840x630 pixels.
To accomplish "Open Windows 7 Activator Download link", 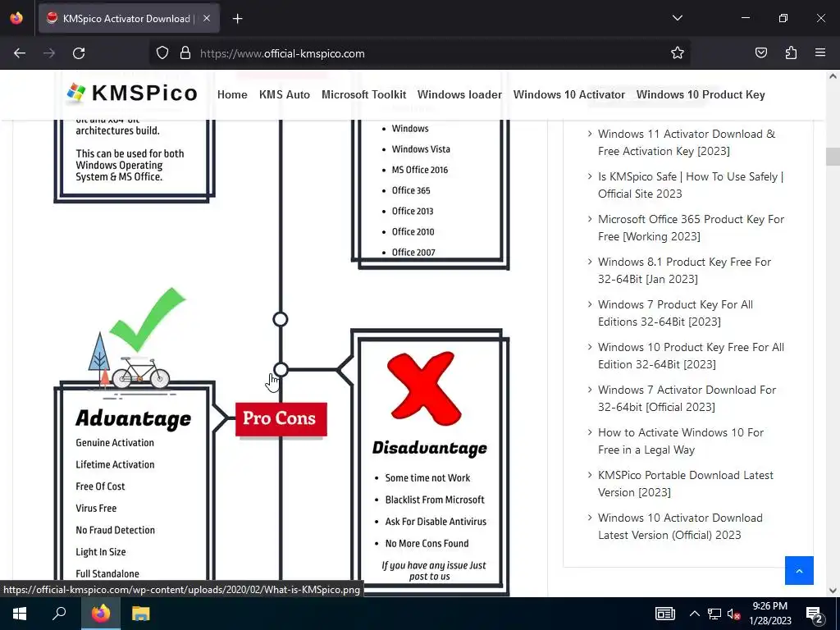I will click(687, 398).
